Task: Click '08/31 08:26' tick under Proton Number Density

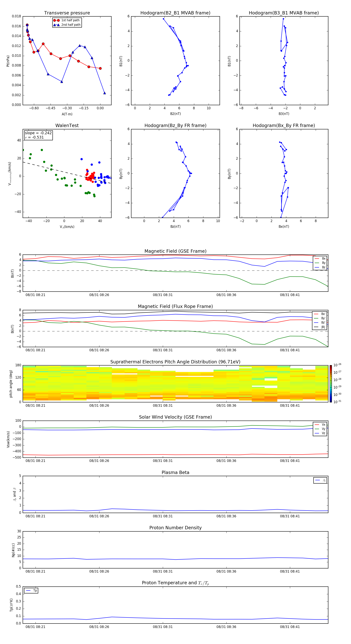Action: [99, 571]
